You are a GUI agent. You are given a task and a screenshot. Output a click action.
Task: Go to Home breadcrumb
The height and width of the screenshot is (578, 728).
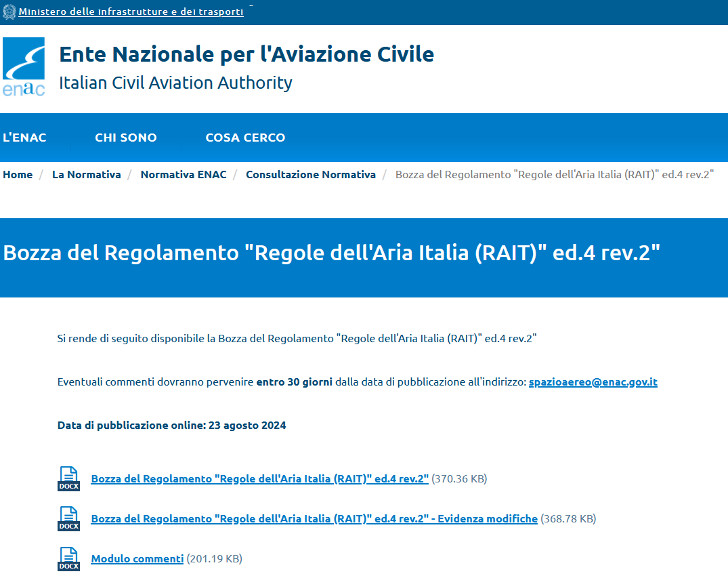[x=18, y=175]
